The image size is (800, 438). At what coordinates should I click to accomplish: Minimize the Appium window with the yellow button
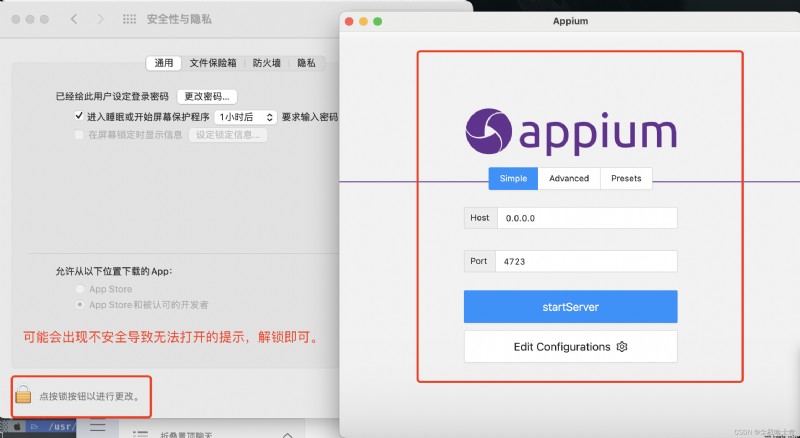(x=363, y=21)
